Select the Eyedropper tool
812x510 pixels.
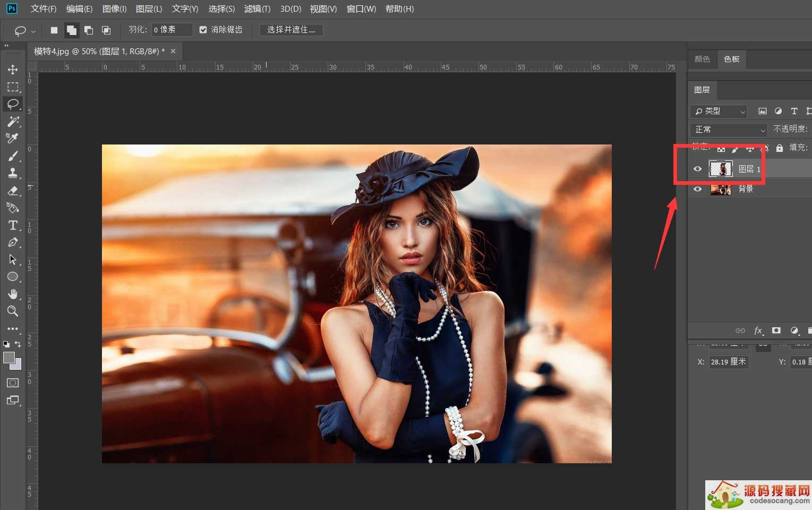(13, 138)
